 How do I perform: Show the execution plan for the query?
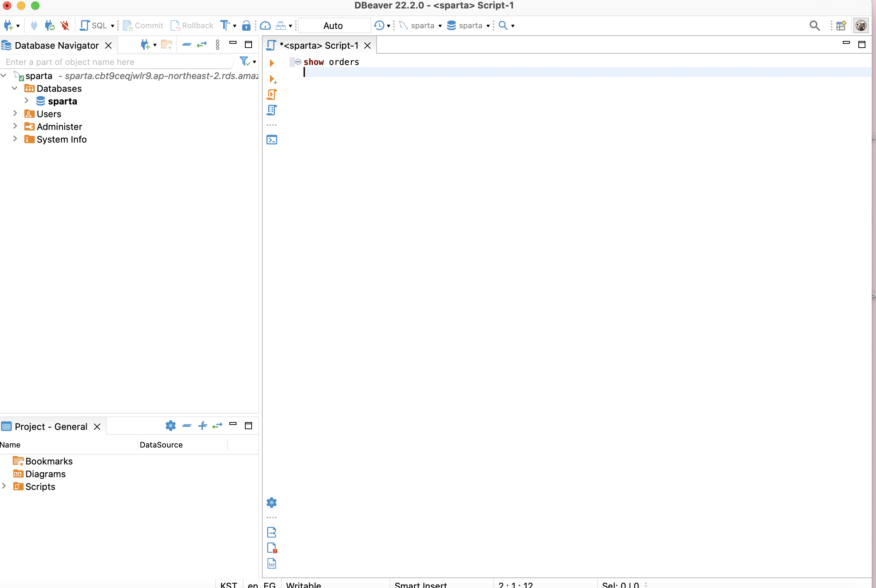click(272, 110)
